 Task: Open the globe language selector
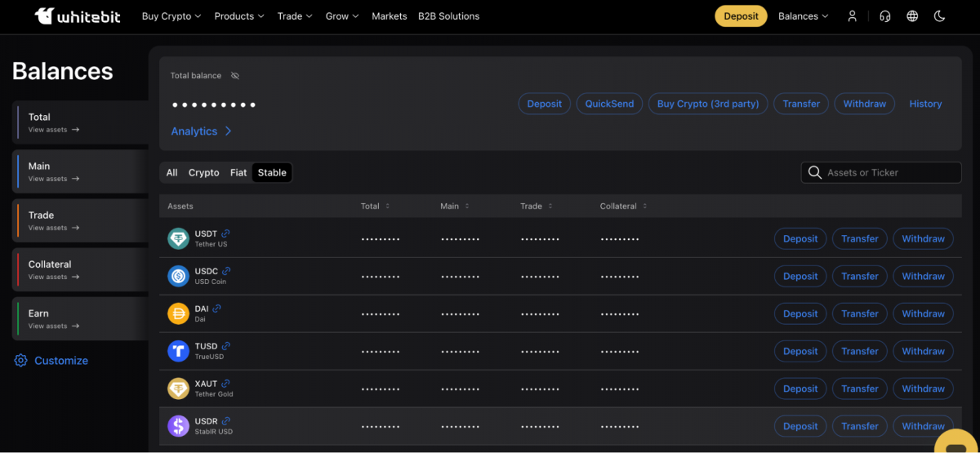click(912, 16)
